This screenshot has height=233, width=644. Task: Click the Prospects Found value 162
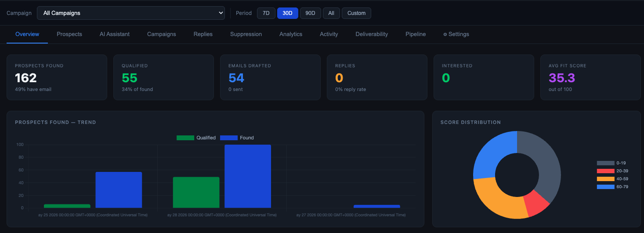26,78
